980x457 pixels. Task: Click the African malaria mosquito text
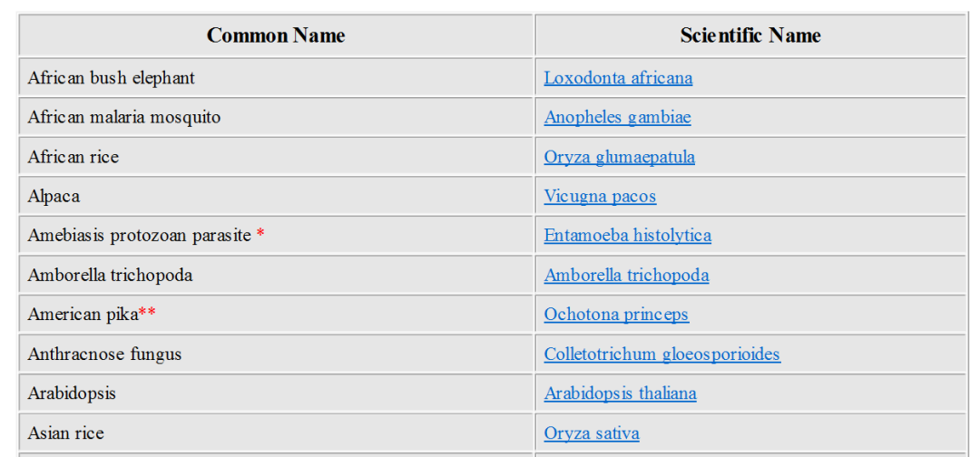pyautogui.click(x=123, y=118)
